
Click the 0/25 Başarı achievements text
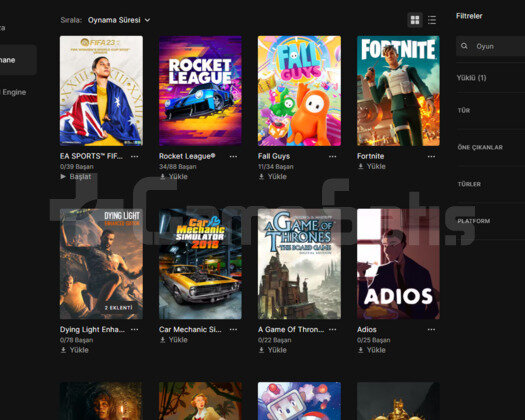point(374,340)
